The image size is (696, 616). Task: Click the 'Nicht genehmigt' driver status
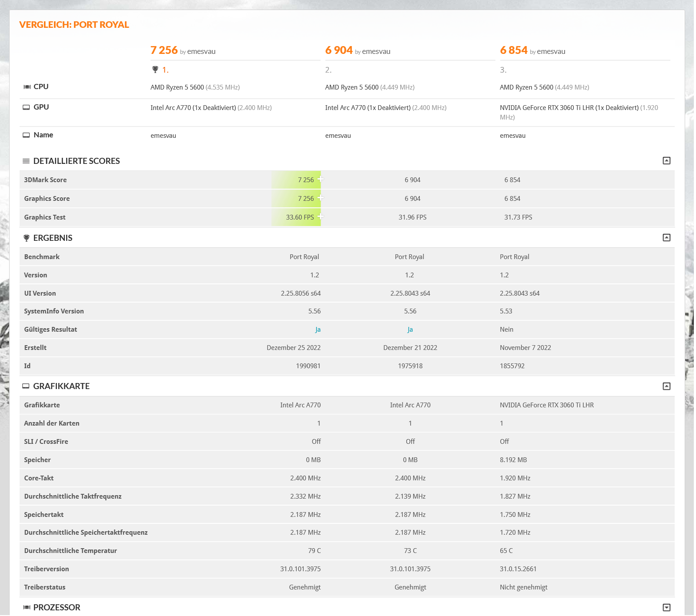pyautogui.click(x=524, y=587)
